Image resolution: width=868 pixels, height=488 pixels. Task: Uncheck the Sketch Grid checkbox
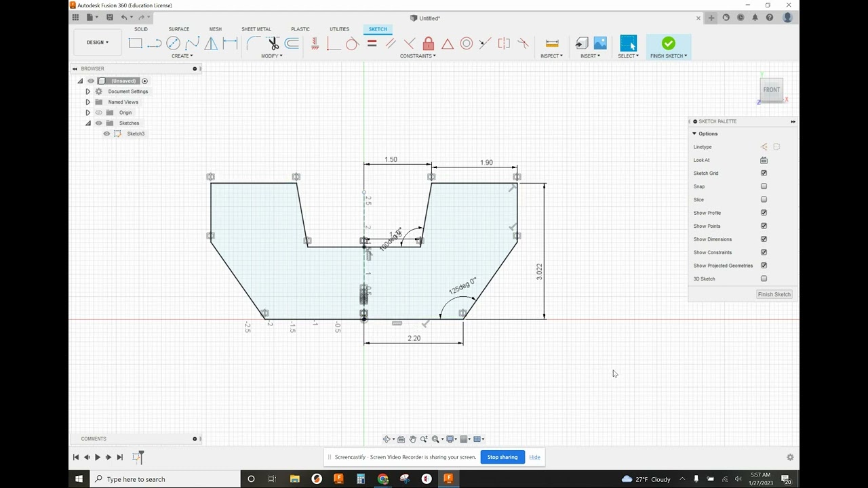[x=764, y=173]
